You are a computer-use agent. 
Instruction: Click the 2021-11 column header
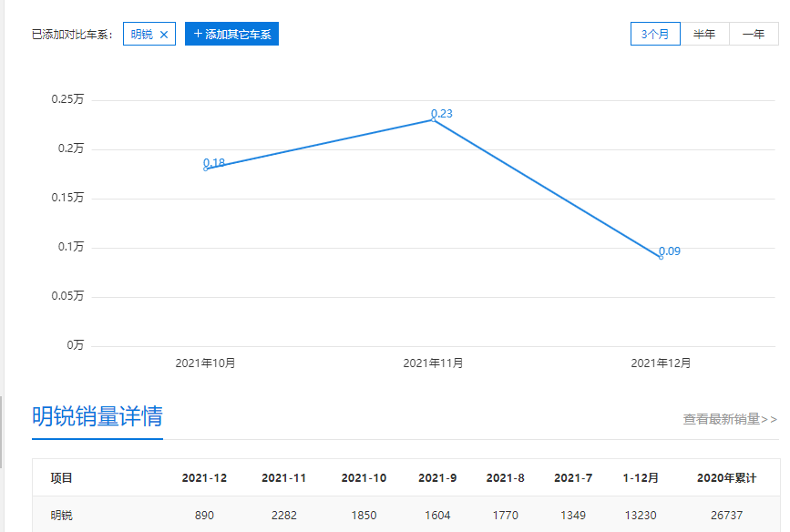click(x=284, y=478)
